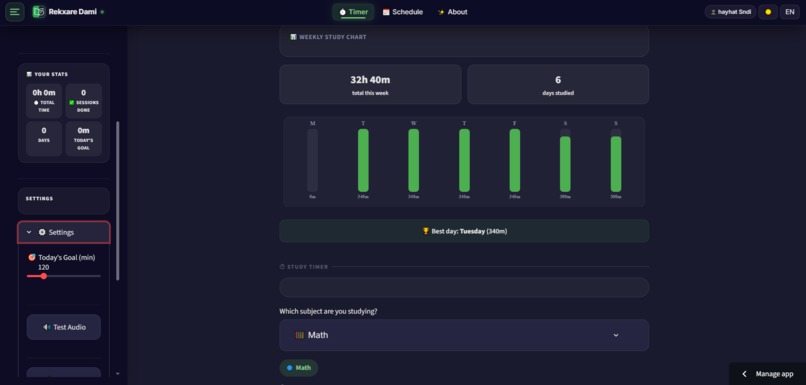Screen dimensions: 806x385
Task: Click the chart icon beside Weekly Study Chart
Action: [293, 37]
